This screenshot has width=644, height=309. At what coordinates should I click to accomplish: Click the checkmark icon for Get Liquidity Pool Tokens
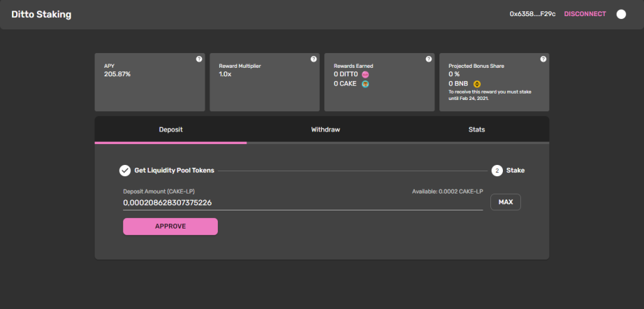[x=125, y=170]
